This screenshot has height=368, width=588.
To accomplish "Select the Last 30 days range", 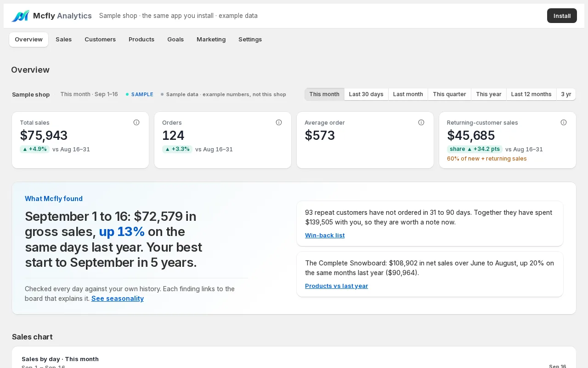I will pyautogui.click(x=366, y=94).
